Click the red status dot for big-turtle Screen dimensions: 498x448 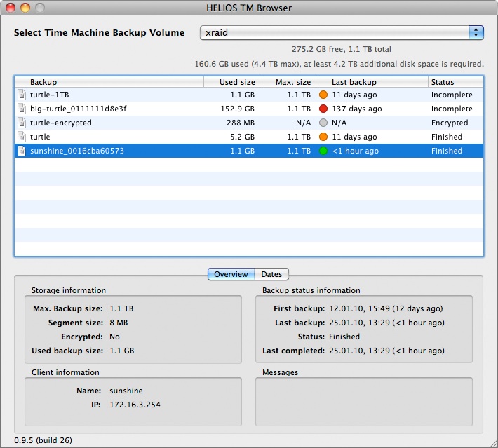pyautogui.click(x=323, y=109)
